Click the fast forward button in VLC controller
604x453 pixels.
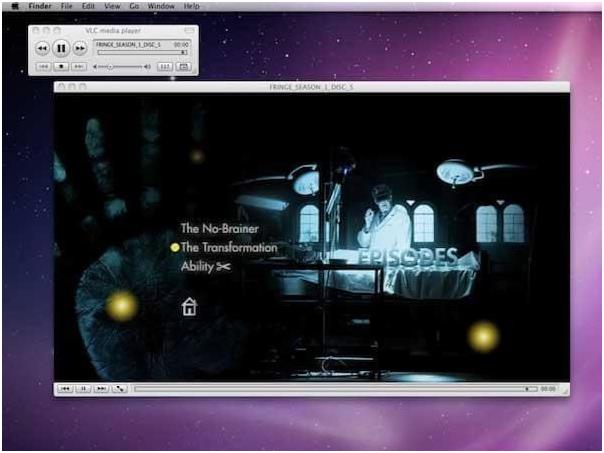pos(79,47)
